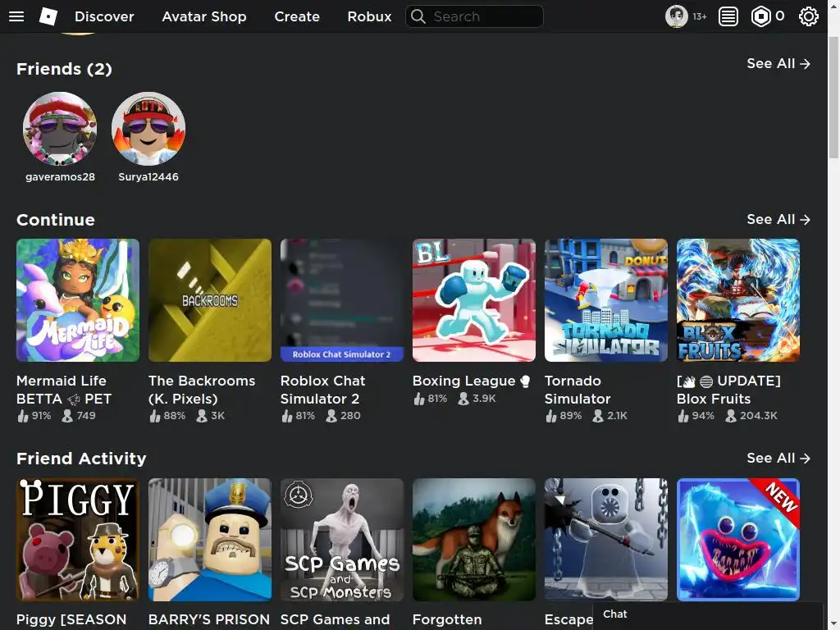This screenshot has width=840, height=630.
Task: Open the profile avatar in header
Action: point(676,16)
